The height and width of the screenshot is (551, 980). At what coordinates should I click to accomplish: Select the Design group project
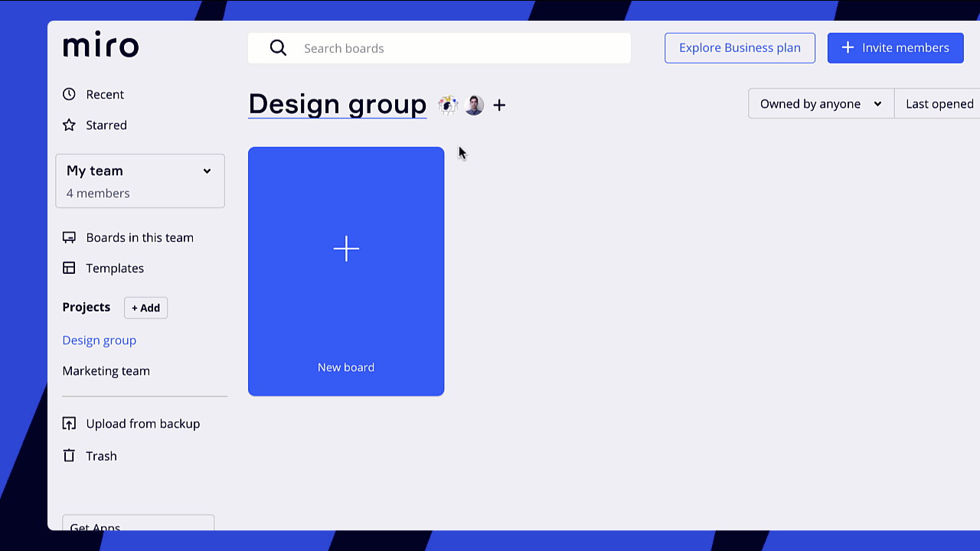pos(100,340)
